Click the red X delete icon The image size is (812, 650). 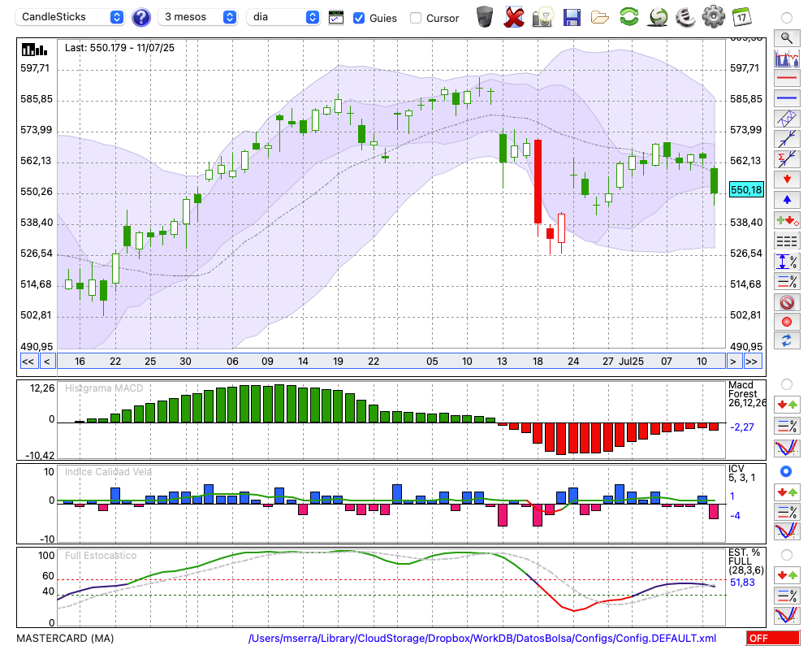point(513,17)
